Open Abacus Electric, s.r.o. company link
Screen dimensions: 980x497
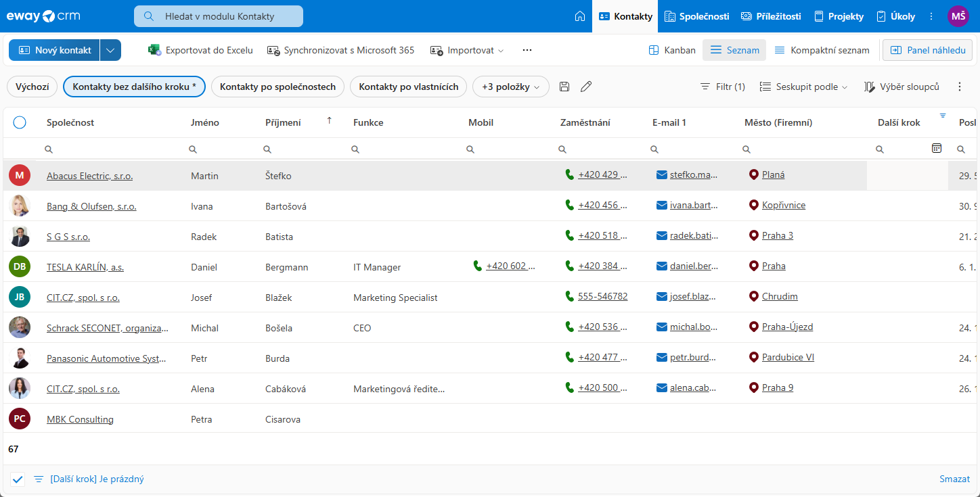(89, 176)
